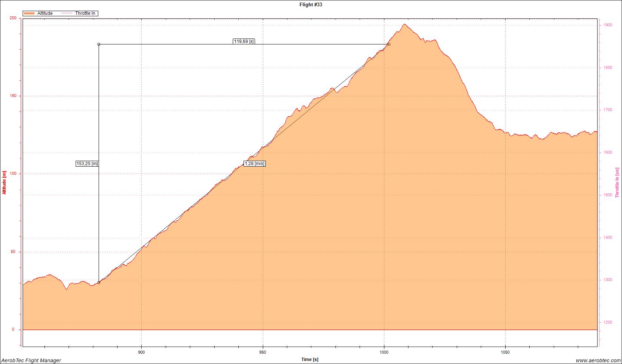The image size is (622, 364).
Task: Select the Altitude legend label
Action: click(x=45, y=13)
